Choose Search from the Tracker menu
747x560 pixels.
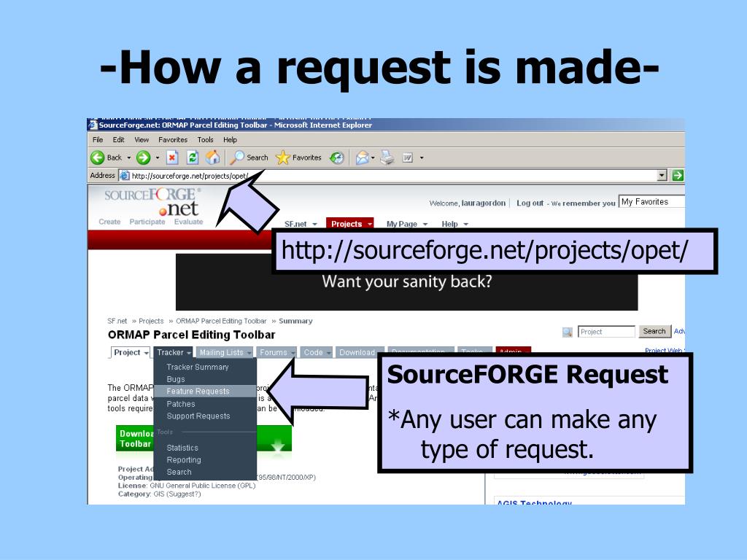(x=179, y=472)
